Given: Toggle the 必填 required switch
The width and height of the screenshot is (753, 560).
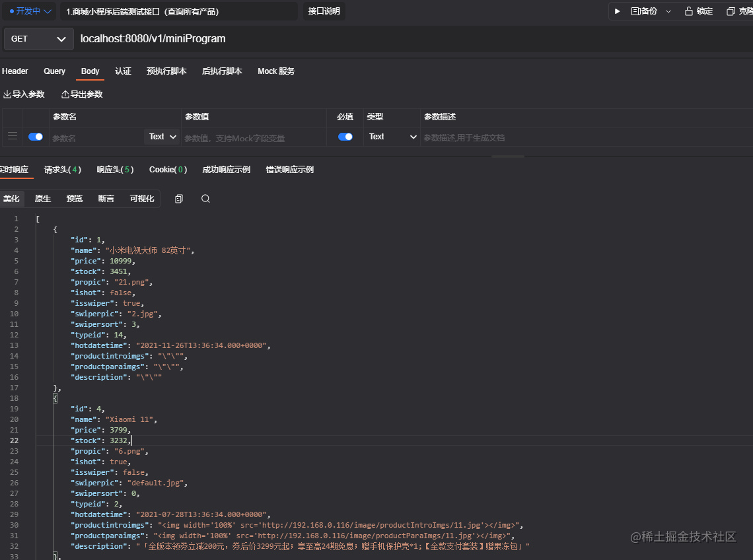Looking at the screenshot, I should click(x=344, y=137).
